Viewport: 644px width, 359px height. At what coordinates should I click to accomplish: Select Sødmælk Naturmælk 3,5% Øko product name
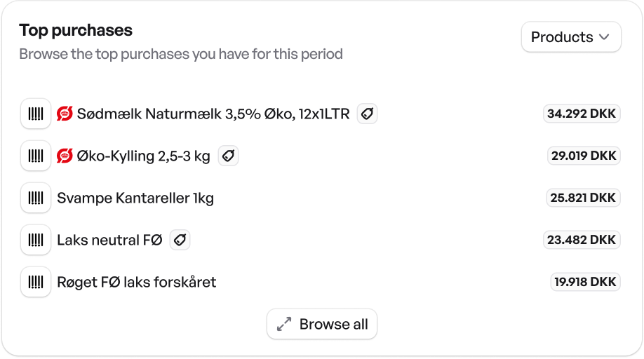tap(213, 114)
